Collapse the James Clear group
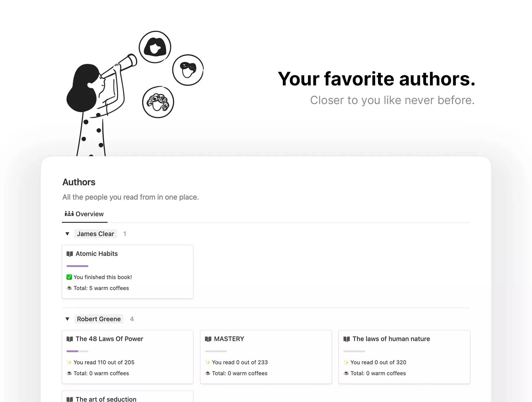This screenshot has width=532, height=402. click(67, 234)
